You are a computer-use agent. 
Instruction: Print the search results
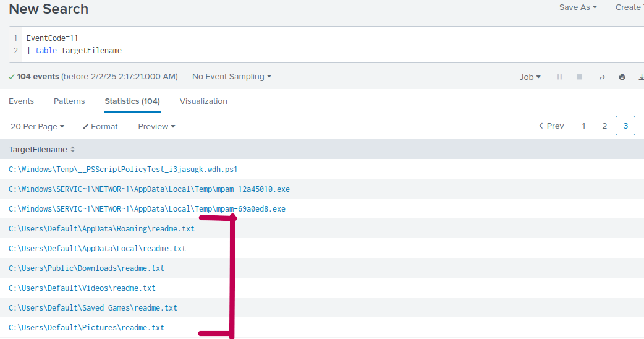pyautogui.click(x=622, y=77)
